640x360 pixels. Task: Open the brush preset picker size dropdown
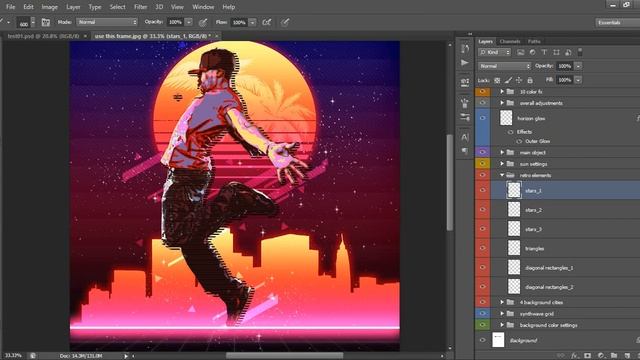[x=33, y=22]
